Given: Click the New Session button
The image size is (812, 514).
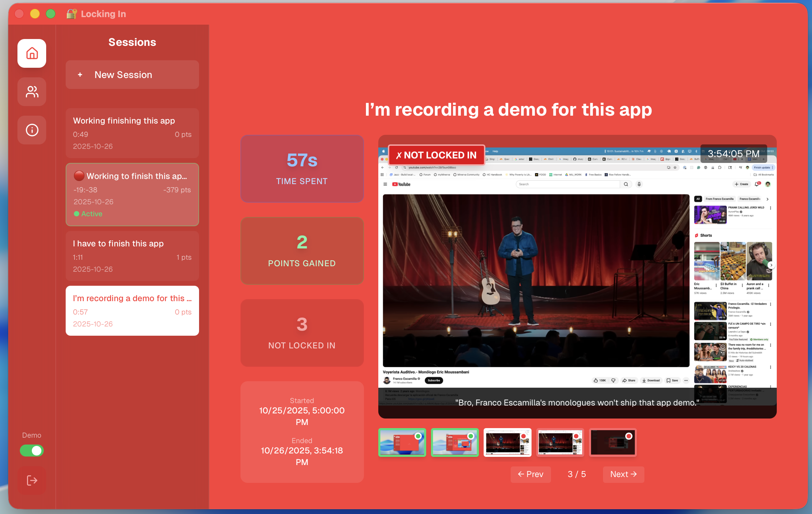Looking at the screenshot, I should 132,75.
